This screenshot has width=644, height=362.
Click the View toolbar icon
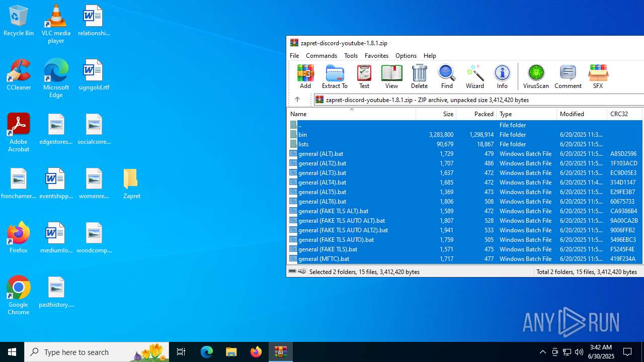[391, 77]
